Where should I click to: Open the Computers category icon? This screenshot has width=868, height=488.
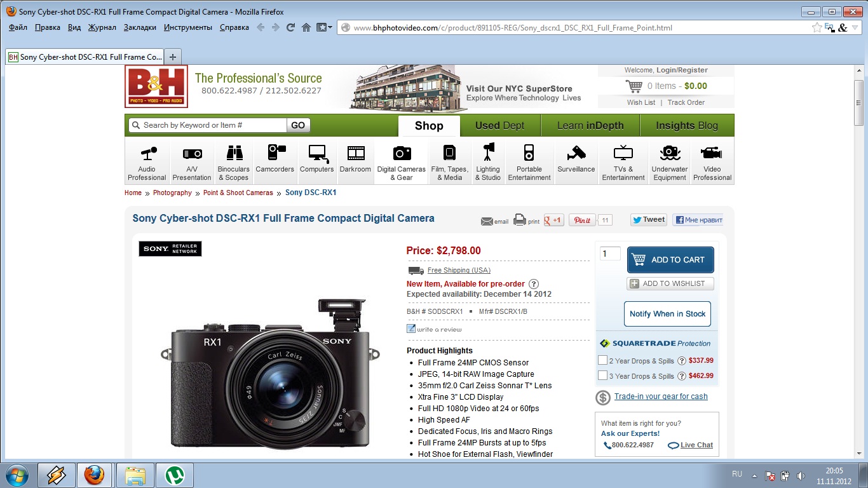317,163
